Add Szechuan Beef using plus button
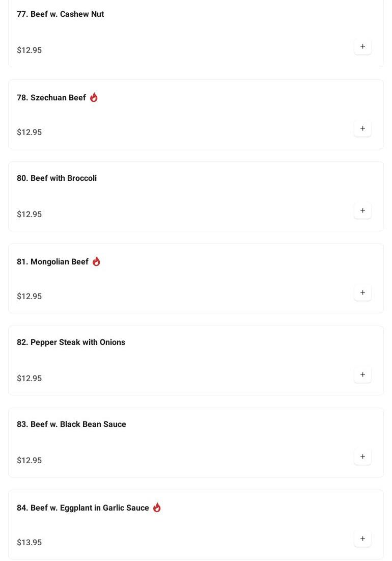 [x=362, y=128]
